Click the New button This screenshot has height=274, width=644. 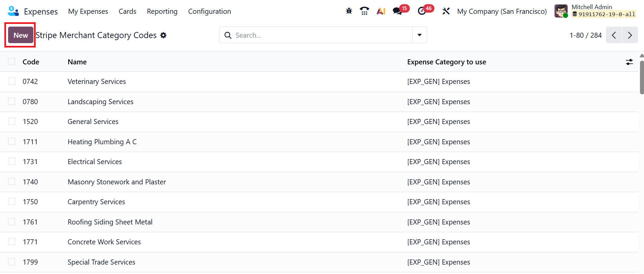(21, 35)
